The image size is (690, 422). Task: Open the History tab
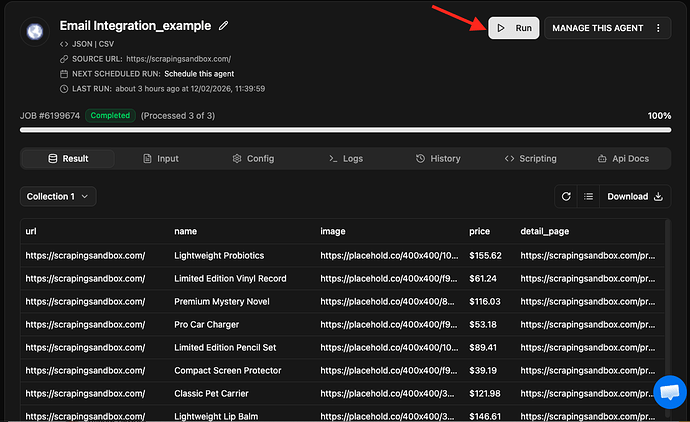point(438,158)
